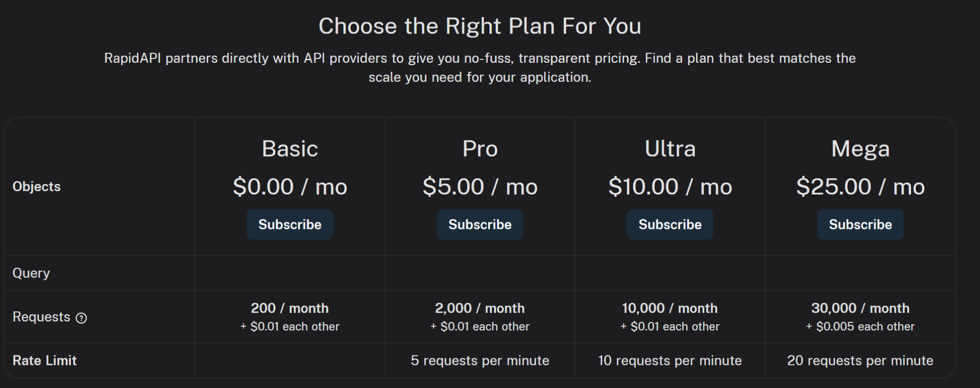Click the Rate Limit row label
The height and width of the screenshot is (388, 980).
click(x=45, y=360)
